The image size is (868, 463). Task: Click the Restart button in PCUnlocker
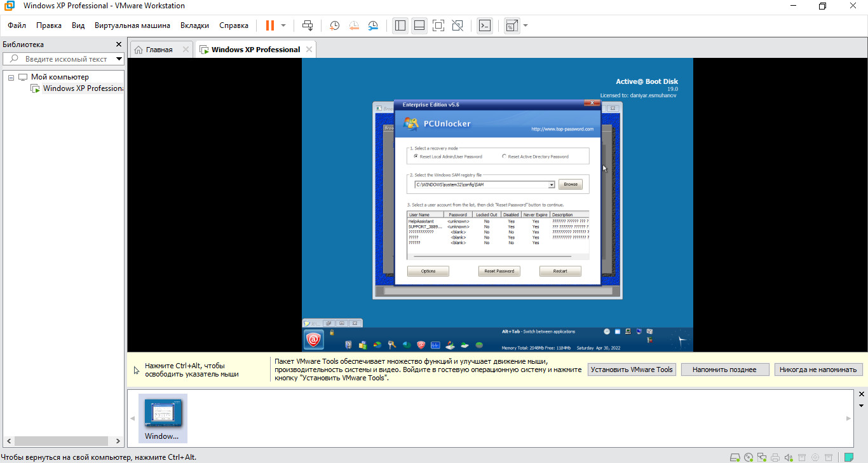[560, 271]
